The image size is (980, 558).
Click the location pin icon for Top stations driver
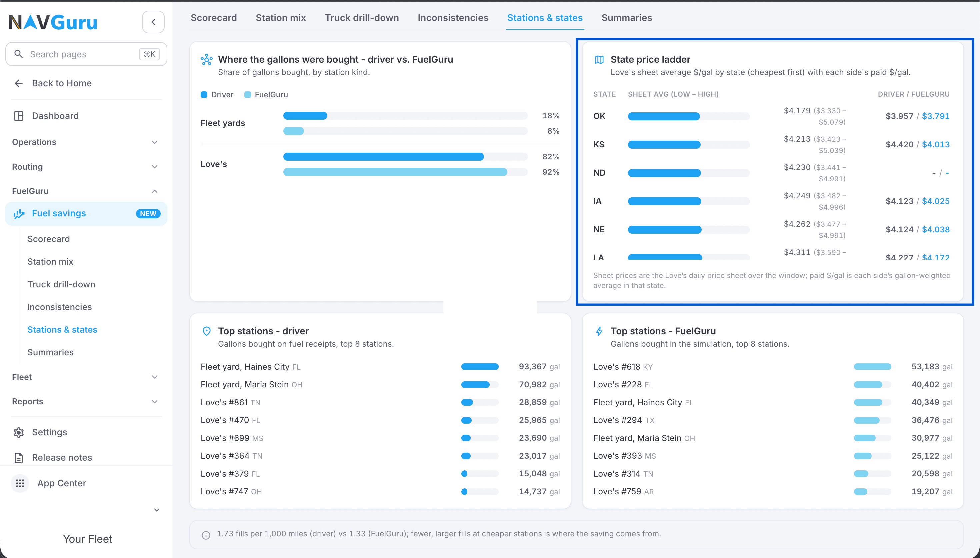206,331
